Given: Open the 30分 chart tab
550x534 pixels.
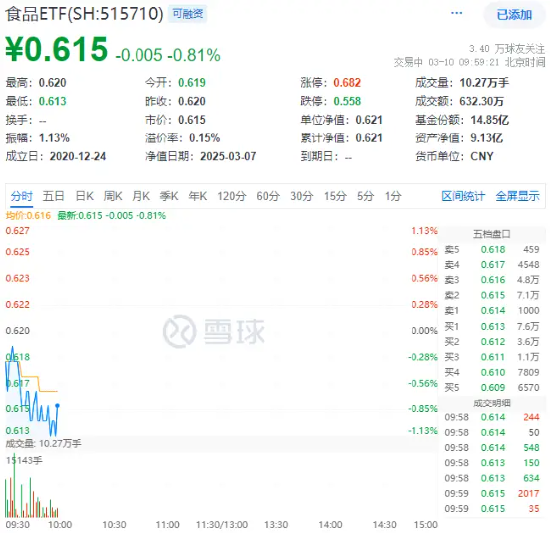Looking at the screenshot, I should [302, 196].
